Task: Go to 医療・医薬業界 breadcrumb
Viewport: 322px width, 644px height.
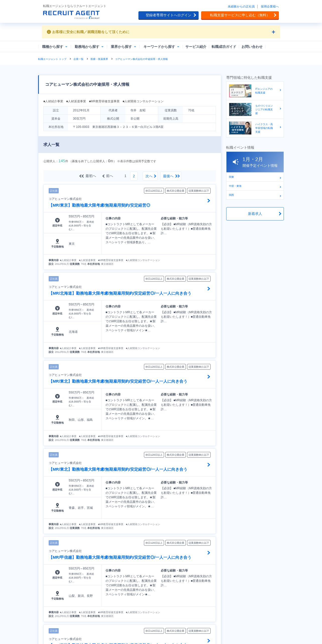Action: pyautogui.click(x=99, y=59)
